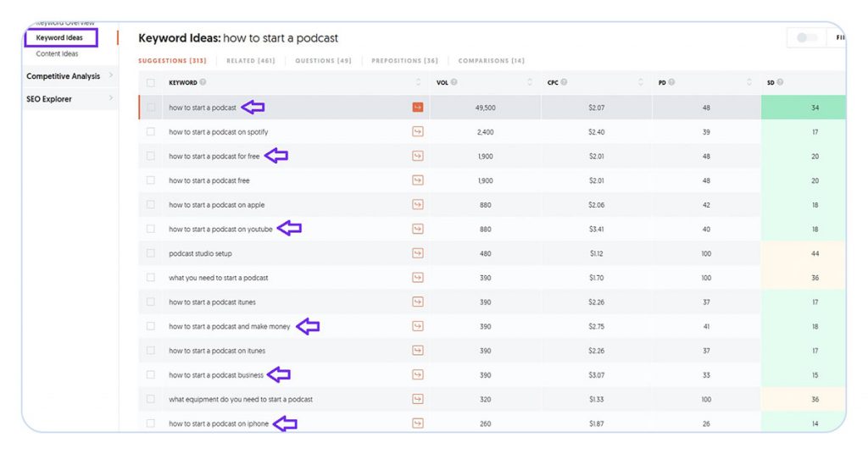The height and width of the screenshot is (454, 868).
Task: Sort table by VOL column arrows
Action: [530, 82]
